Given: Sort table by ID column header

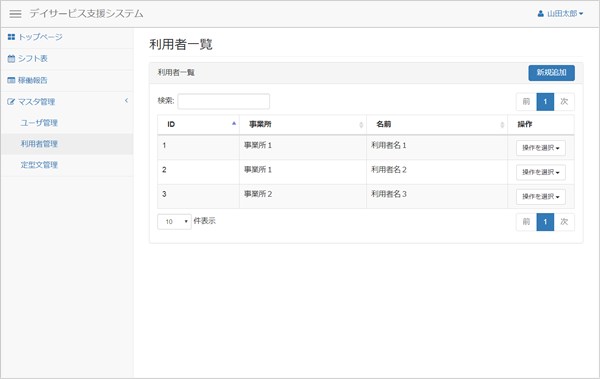Looking at the screenshot, I should coord(198,124).
